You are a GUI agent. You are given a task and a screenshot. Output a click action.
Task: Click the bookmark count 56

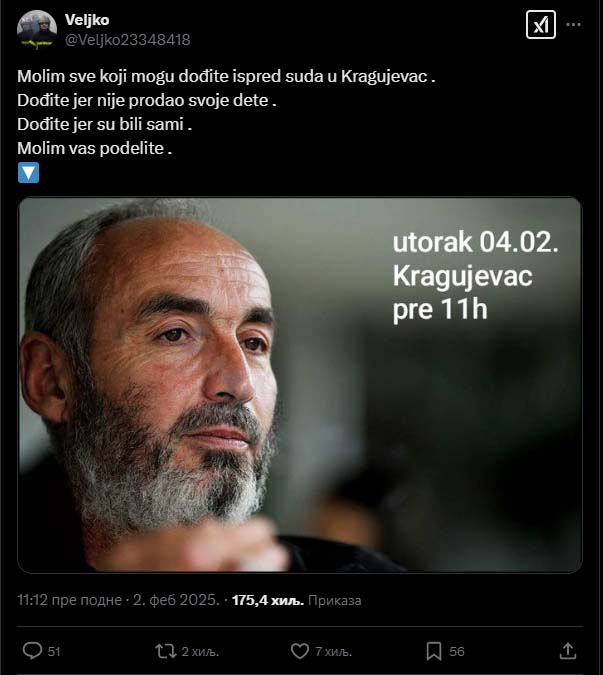pyautogui.click(x=457, y=651)
